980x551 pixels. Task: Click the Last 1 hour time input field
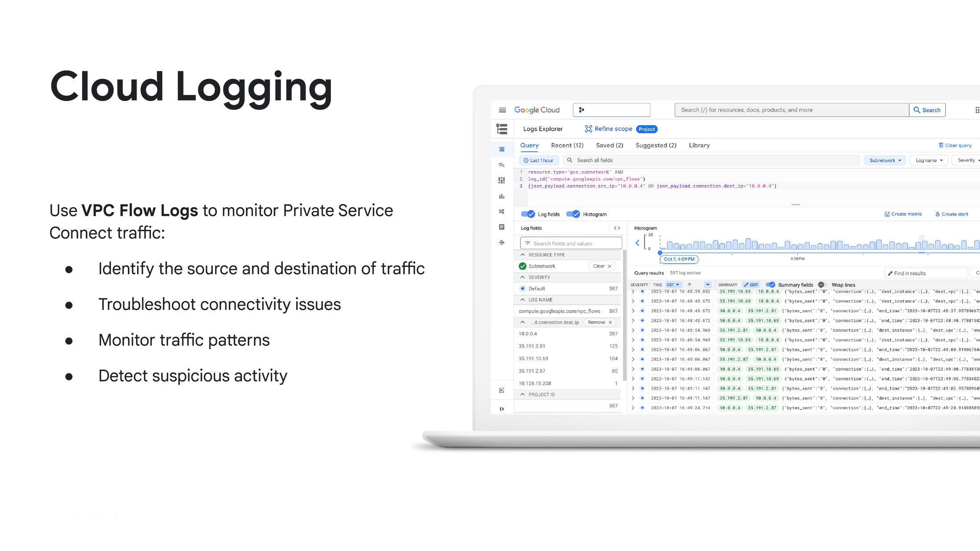pos(539,160)
